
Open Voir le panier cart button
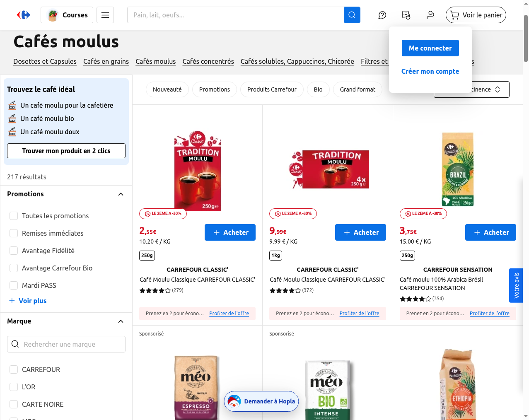pos(476,15)
